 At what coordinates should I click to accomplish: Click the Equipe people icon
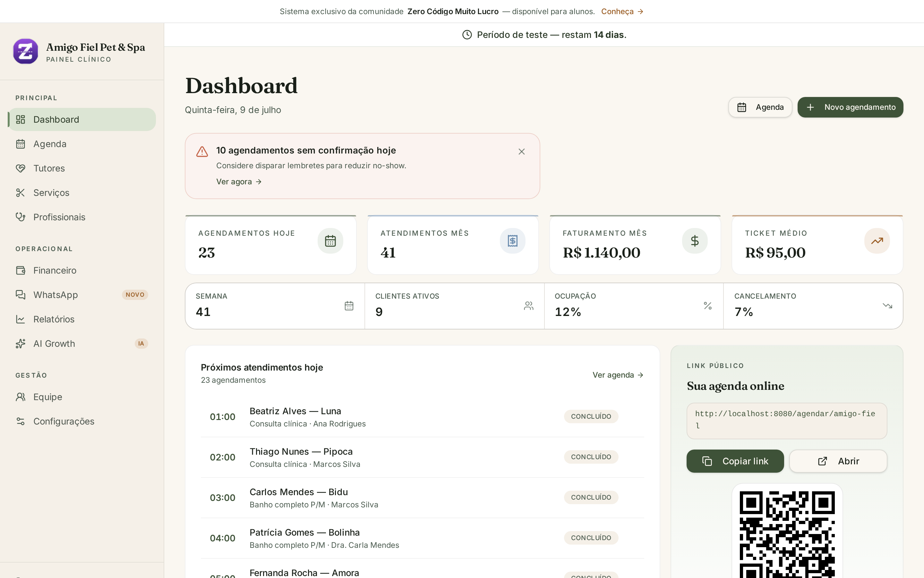pos(21,397)
